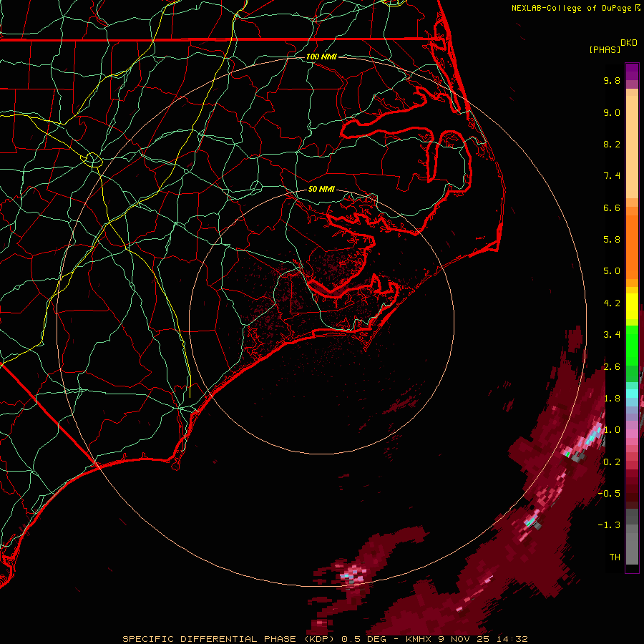Click the 4.2 scale value
This screenshot has height=644, width=644.
pyautogui.click(x=612, y=303)
